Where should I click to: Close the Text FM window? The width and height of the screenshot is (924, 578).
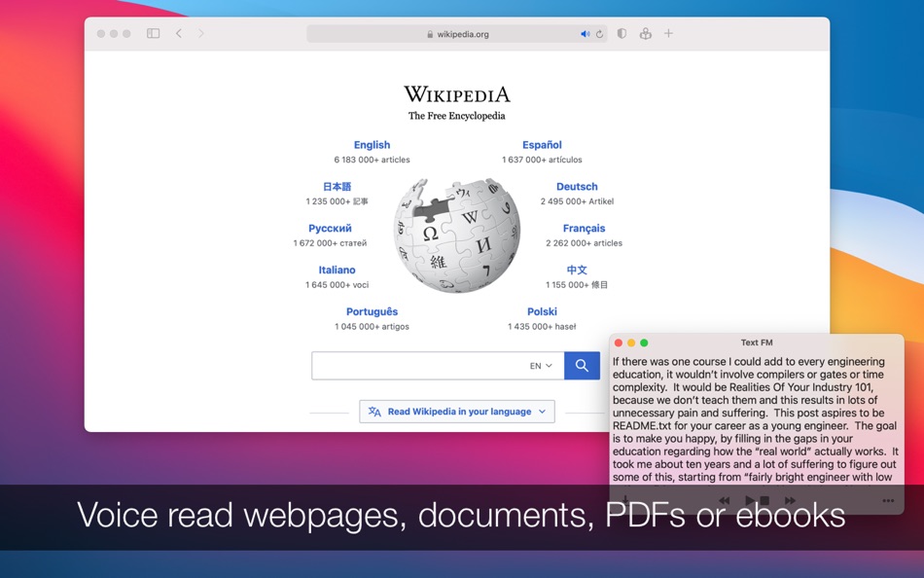(x=619, y=343)
